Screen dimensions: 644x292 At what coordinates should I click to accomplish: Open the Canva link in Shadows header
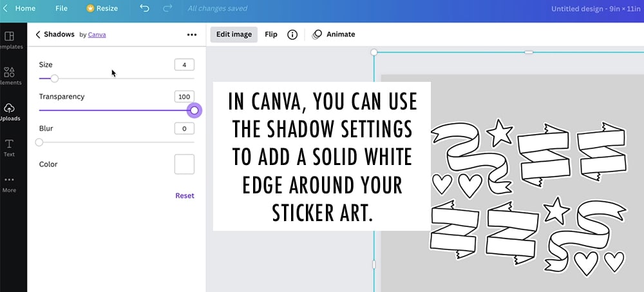coord(97,35)
